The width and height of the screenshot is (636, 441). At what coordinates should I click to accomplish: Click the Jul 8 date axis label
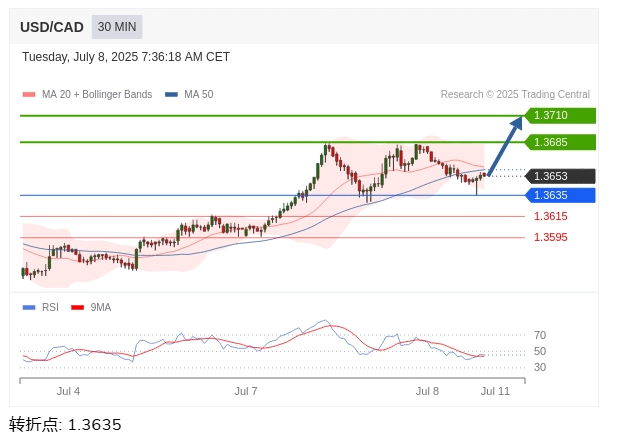(427, 392)
